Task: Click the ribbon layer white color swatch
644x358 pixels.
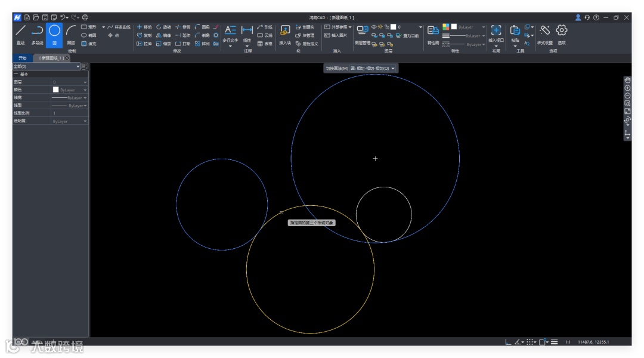Action: tap(393, 27)
